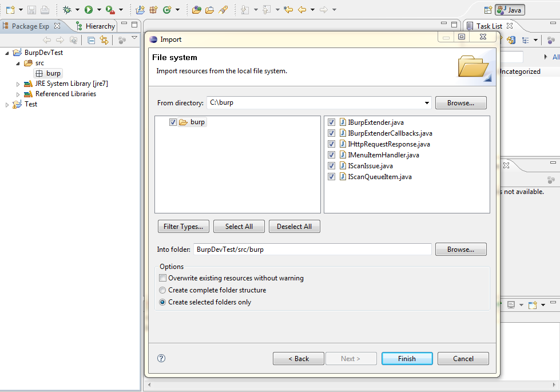
Task: Expand the Test project
Action: (x=7, y=105)
